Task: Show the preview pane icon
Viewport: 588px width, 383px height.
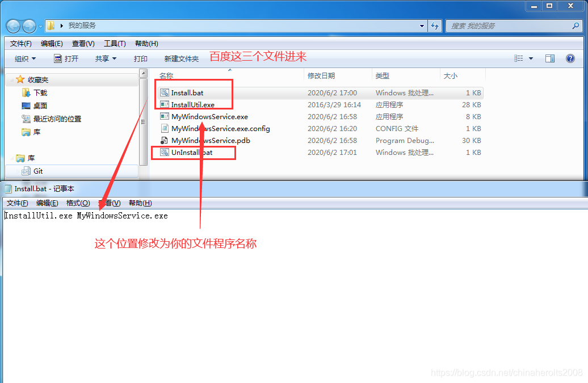Action: click(x=550, y=58)
